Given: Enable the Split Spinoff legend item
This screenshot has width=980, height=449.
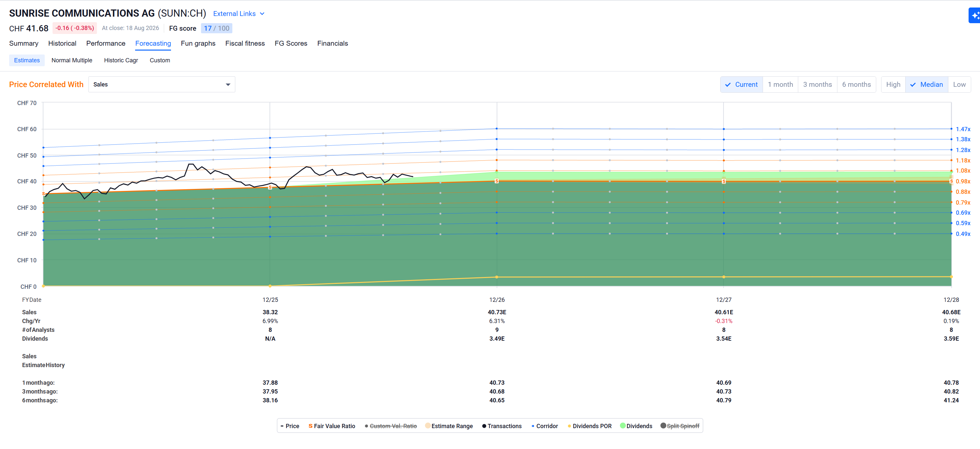Looking at the screenshot, I should (x=680, y=426).
